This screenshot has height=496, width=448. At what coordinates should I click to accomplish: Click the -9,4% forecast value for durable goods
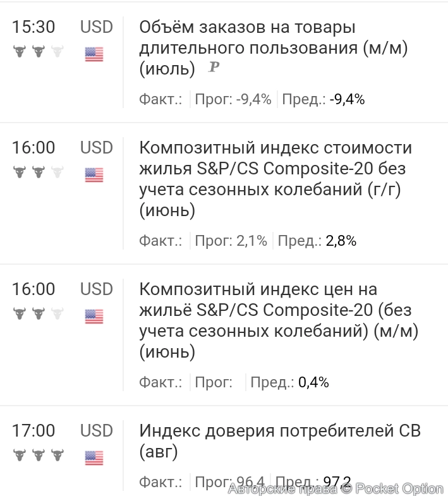click(x=253, y=99)
